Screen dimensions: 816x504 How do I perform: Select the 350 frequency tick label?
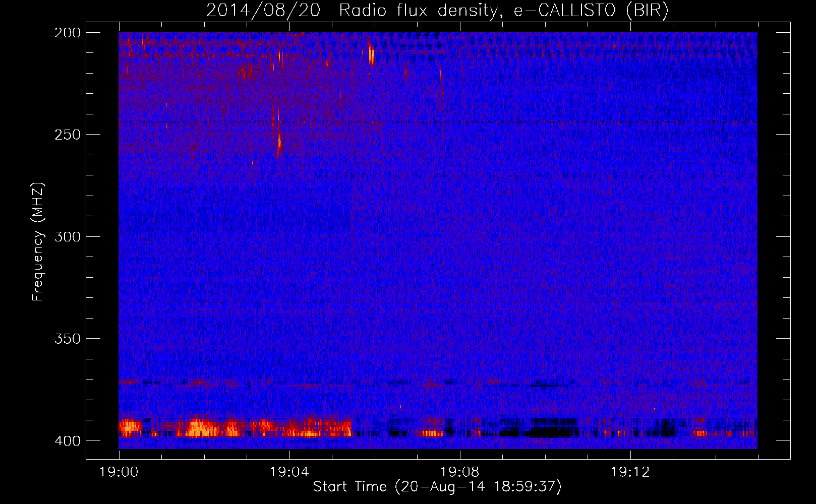point(67,339)
